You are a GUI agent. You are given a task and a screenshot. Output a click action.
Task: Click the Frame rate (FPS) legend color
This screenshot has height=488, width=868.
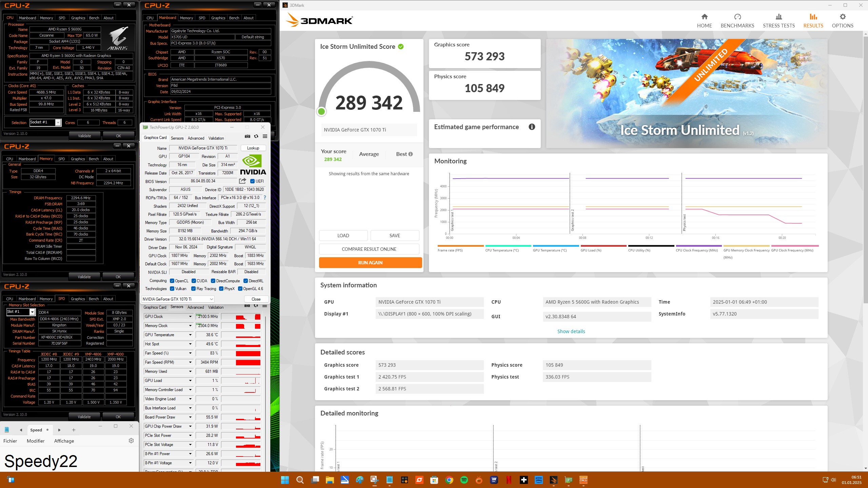click(x=460, y=246)
